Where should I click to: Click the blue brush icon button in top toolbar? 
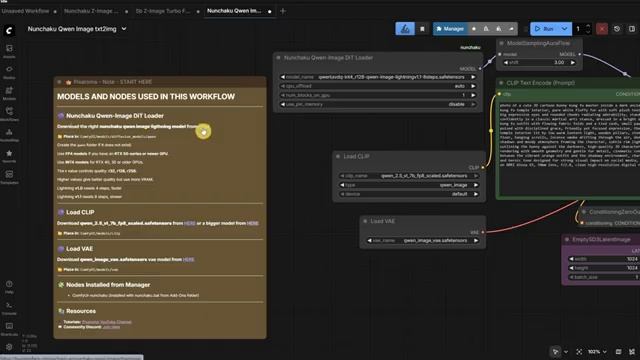405,29
